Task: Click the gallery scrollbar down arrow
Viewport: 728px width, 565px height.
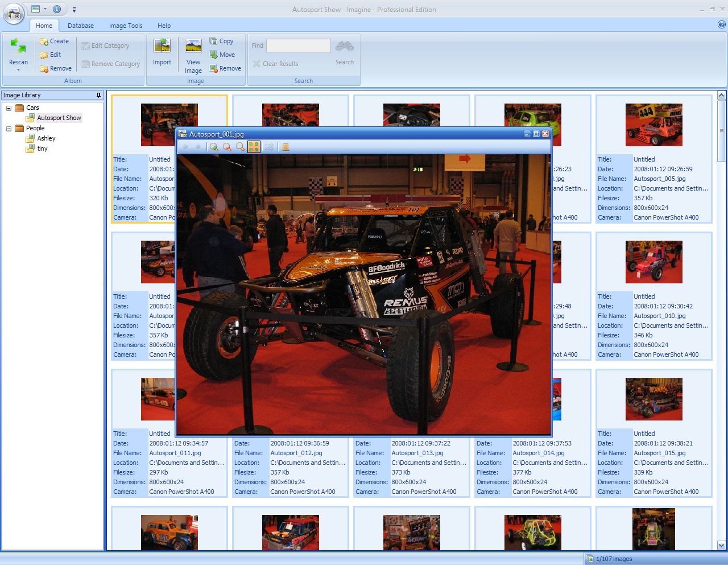Action: [x=722, y=546]
